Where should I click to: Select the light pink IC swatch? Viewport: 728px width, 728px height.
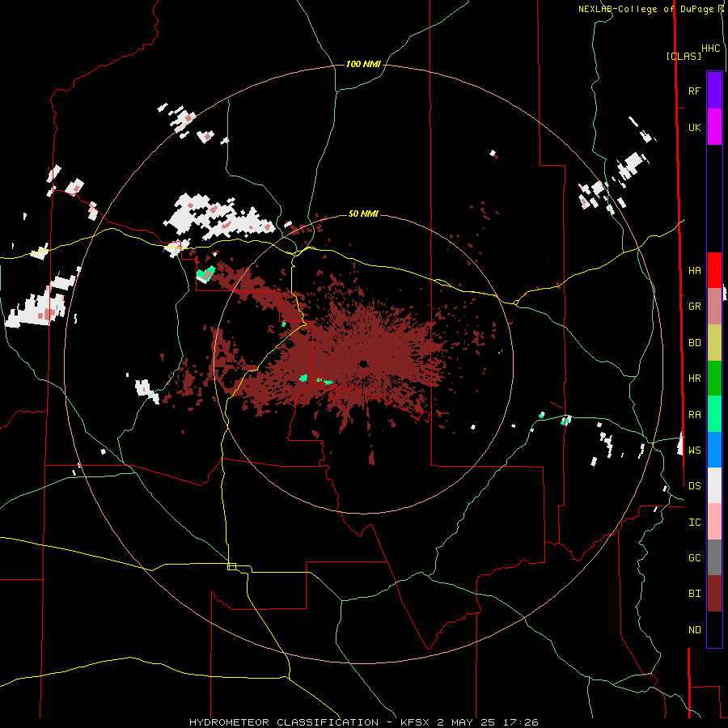[714, 522]
